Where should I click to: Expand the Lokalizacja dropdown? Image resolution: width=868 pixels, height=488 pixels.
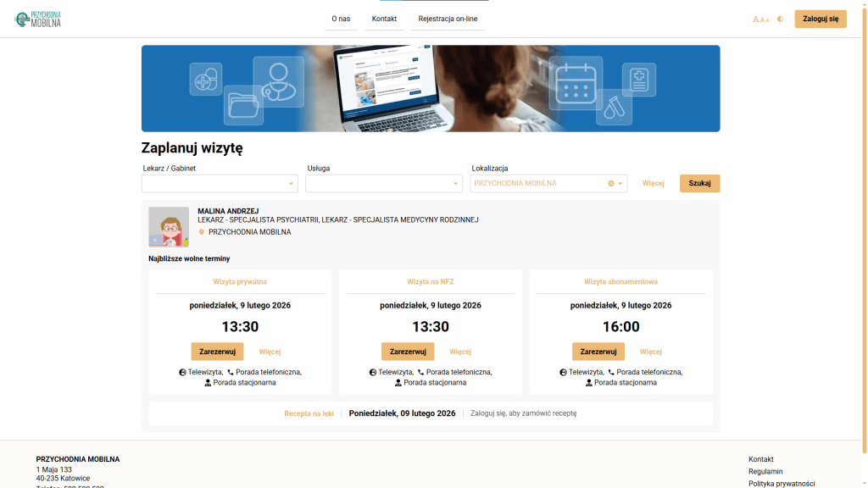621,182
